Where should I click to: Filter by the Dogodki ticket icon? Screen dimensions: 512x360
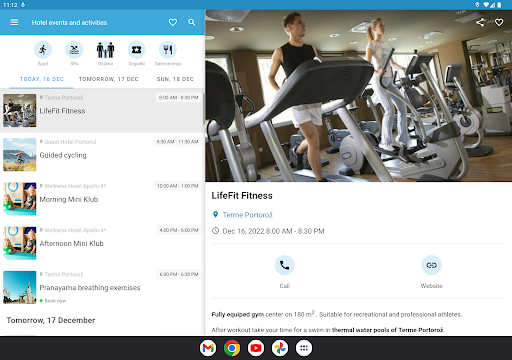(x=137, y=50)
